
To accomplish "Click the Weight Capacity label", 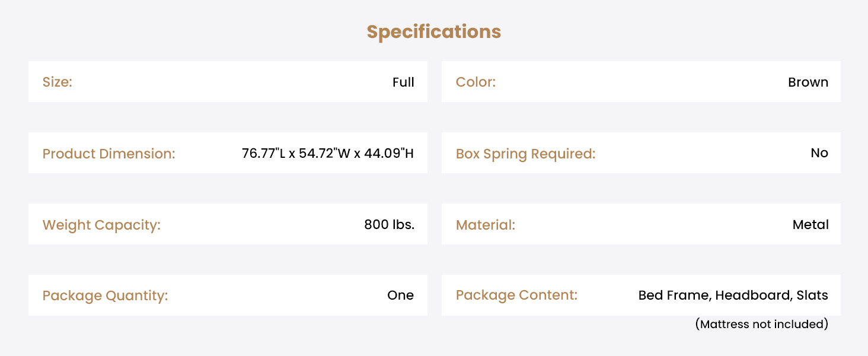I will tap(101, 225).
